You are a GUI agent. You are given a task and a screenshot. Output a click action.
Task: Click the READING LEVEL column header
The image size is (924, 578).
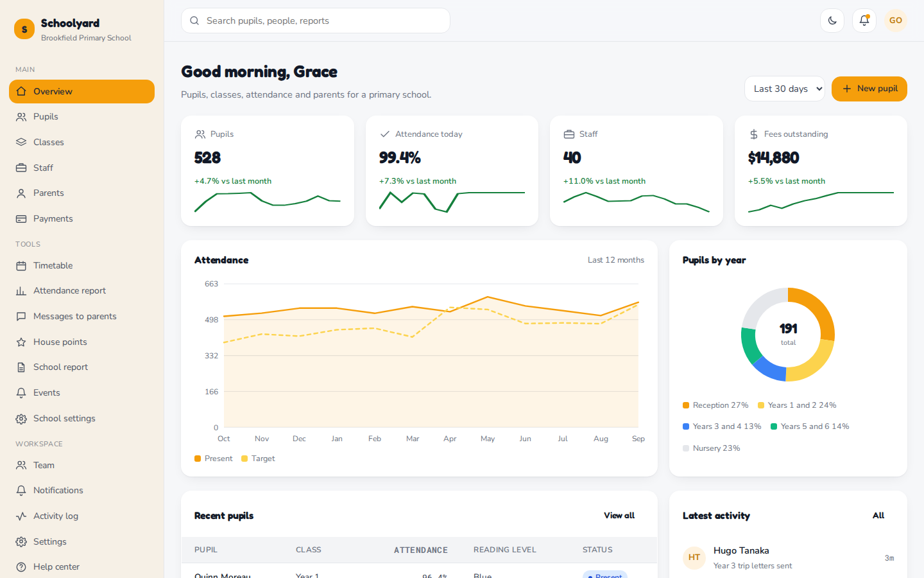pyautogui.click(x=504, y=550)
